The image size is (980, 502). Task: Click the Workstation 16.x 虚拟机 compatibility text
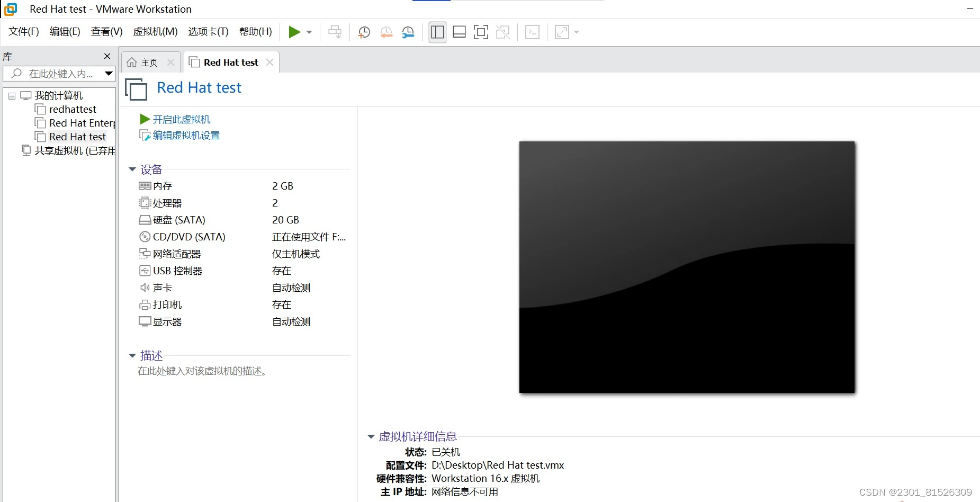coord(485,479)
